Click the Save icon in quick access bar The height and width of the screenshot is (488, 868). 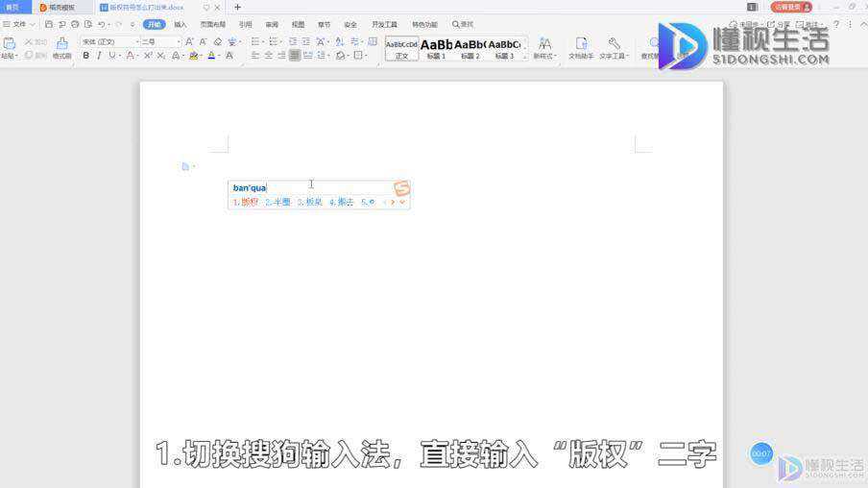tap(49, 24)
